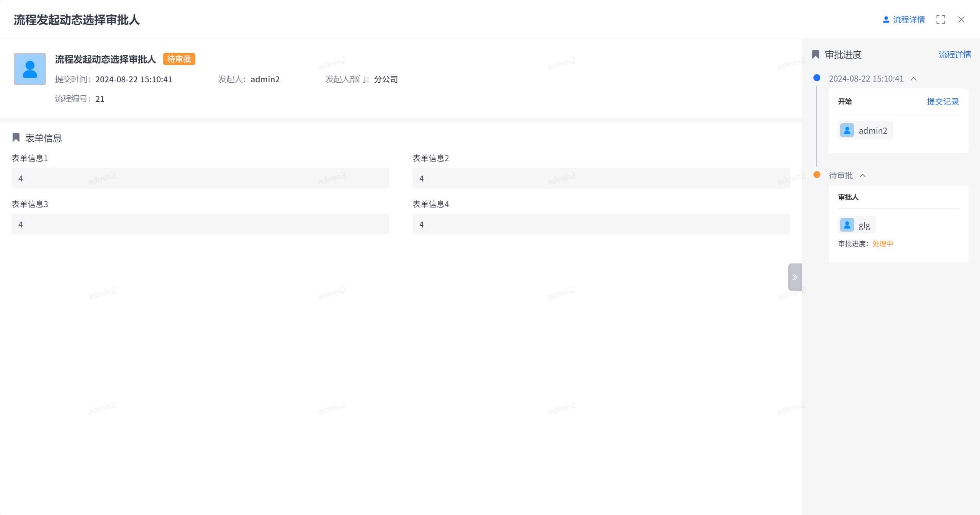The height and width of the screenshot is (515, 980).
Task: Click the blue timeline start dot
Action: tap(817, 78)
